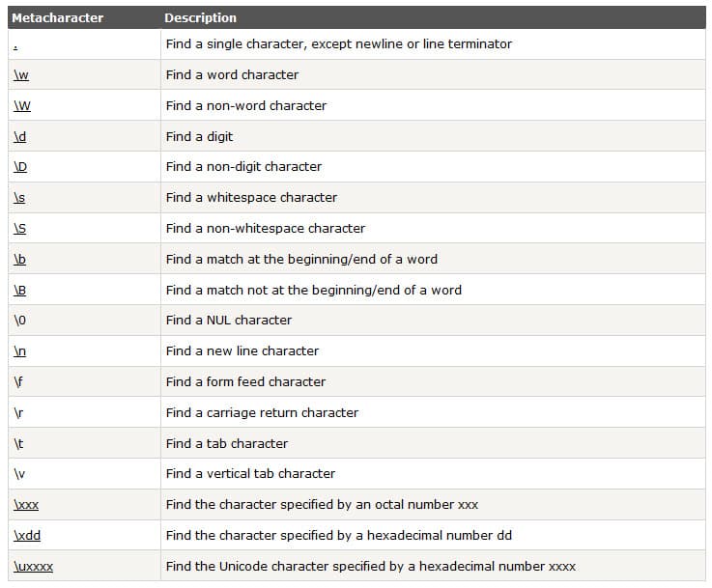Select the \t tab character entry
This screenshot has width=712, height=588.
pyautogui.click(x=18, y=444)
